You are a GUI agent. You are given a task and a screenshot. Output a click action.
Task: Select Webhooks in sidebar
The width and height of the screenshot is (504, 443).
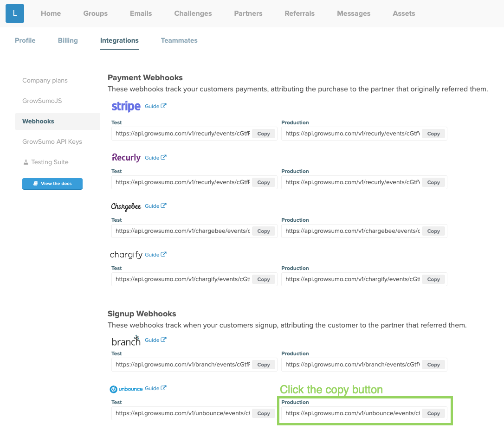[57, 122]
